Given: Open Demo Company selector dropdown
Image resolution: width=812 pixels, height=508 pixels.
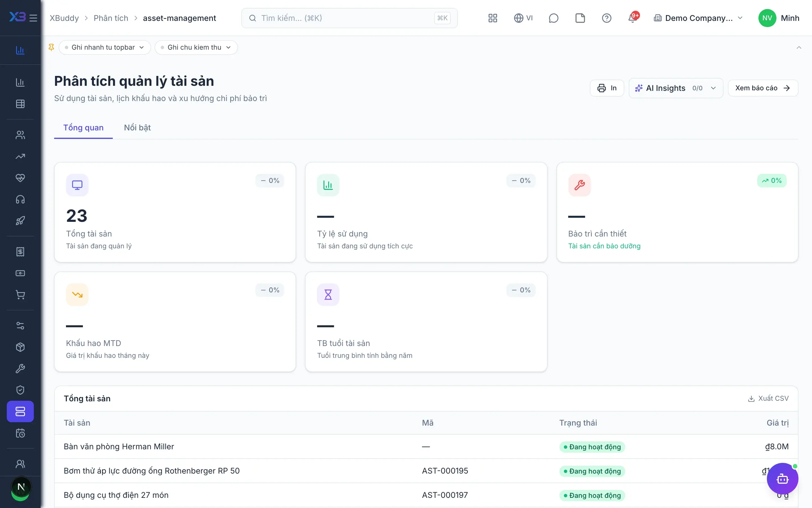Looking at the screenshot, I should tap(698, 18).
